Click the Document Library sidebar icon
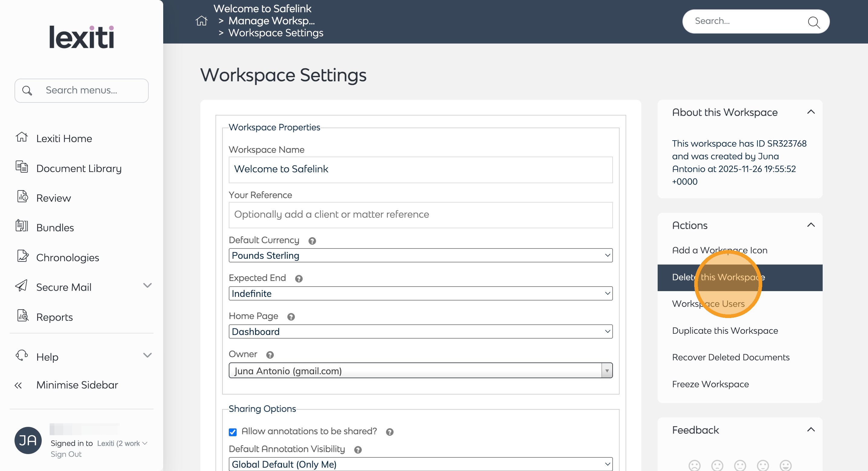The height and width of the screenshot is (471, 868). point(22,167)
